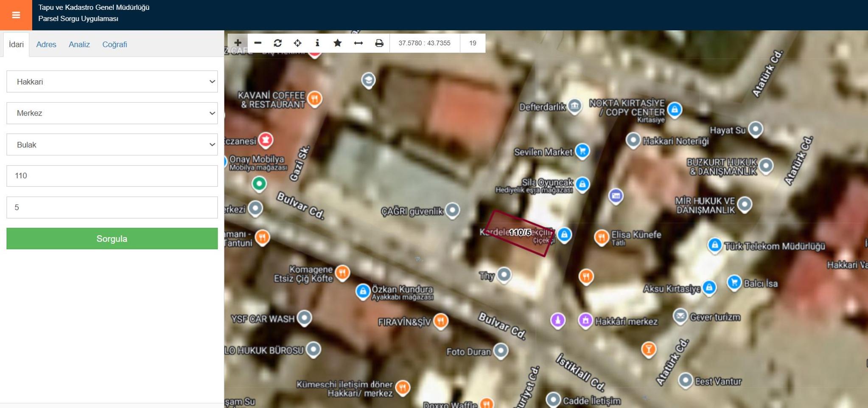
Task: Open the info tool
Action: [x=317, y=43]
